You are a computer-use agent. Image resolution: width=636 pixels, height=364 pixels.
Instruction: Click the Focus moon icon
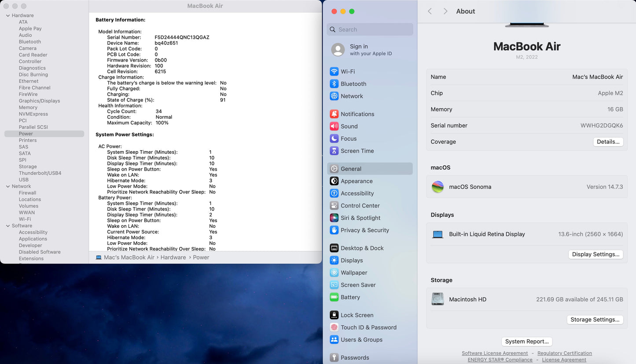pos(334,138)
